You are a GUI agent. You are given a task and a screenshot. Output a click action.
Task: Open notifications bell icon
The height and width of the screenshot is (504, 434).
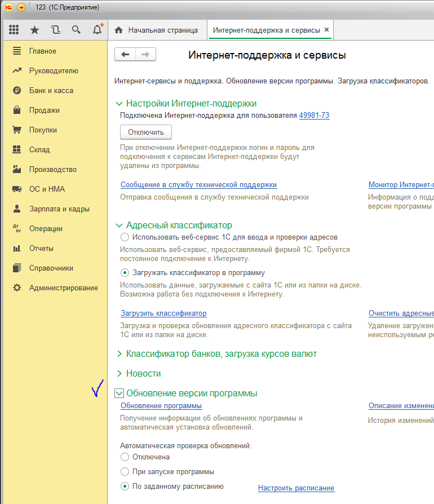click(98, 29)
